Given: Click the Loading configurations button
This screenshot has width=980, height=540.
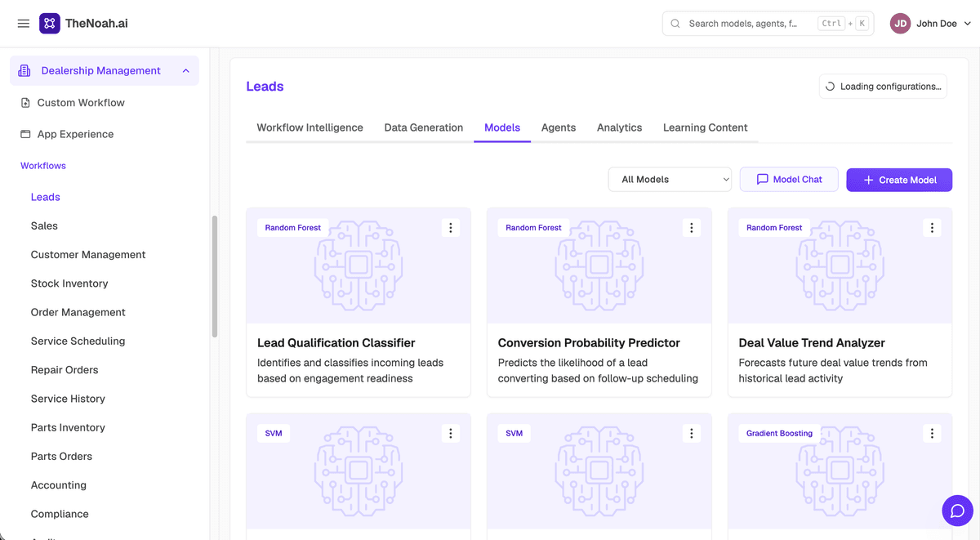Looking at the screenshot, I should (x=883, y=87).
